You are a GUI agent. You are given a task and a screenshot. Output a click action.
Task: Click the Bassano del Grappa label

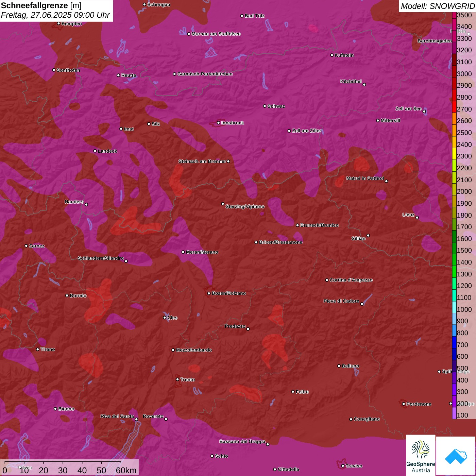(242, 441)
